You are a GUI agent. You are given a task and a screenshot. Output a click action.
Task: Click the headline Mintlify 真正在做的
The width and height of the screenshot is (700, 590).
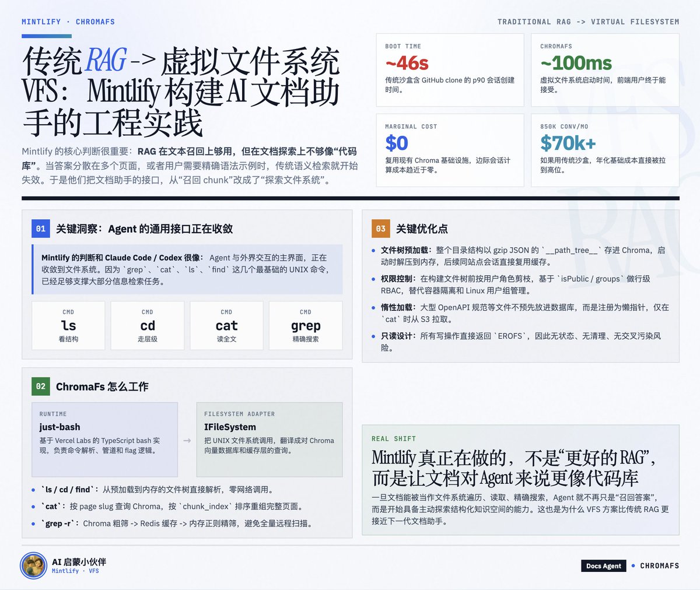[x=514, y=468]
